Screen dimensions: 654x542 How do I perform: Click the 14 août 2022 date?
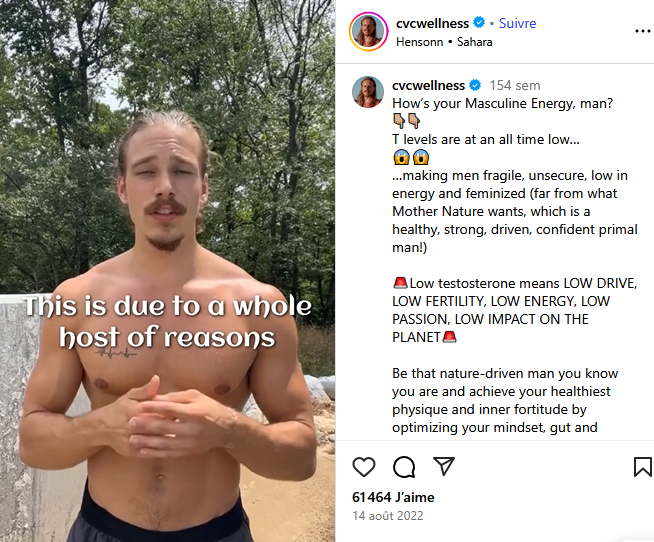[387, 516]
